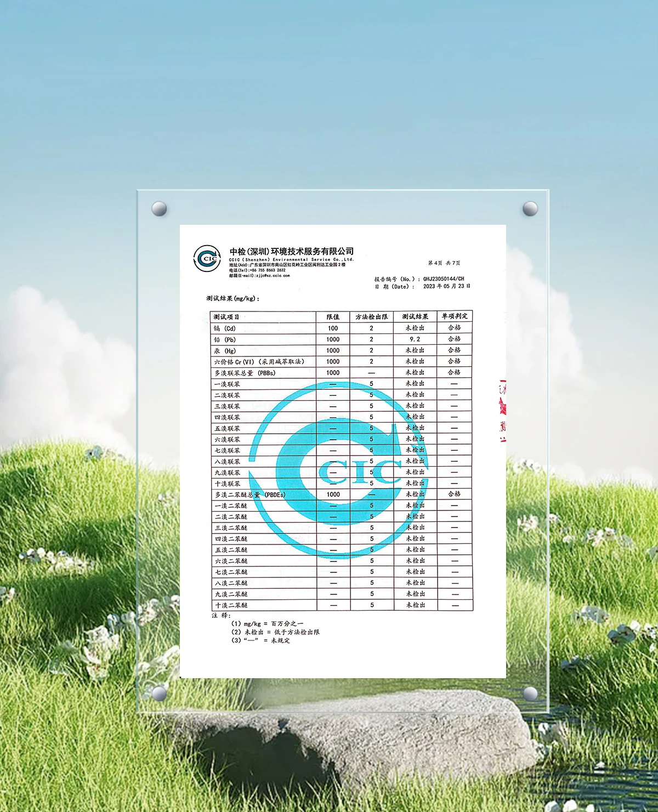Click the 多溴联苯总量 (PBBs) row label
This screenshot has width=658, height=812.
245,373
